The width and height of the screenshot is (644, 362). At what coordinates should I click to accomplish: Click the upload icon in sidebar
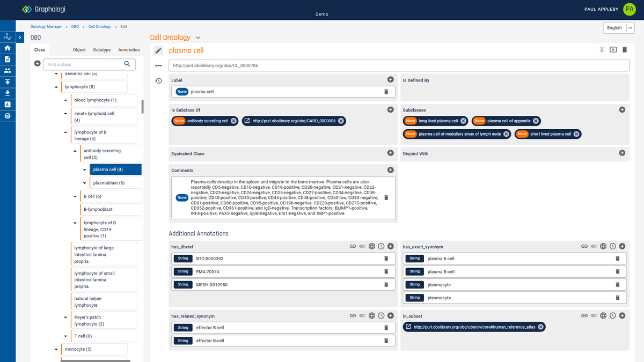[8, 82]
